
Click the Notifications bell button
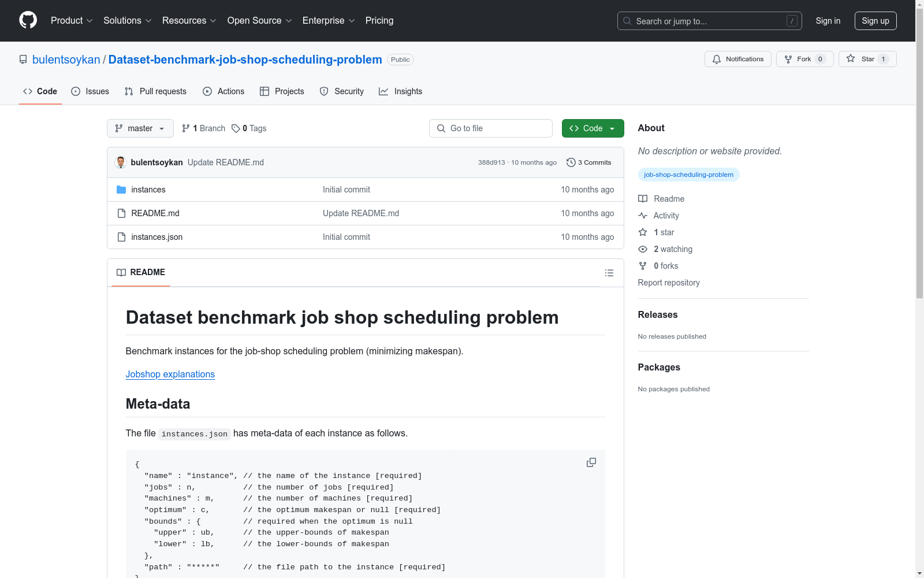(x=738, y=59)
